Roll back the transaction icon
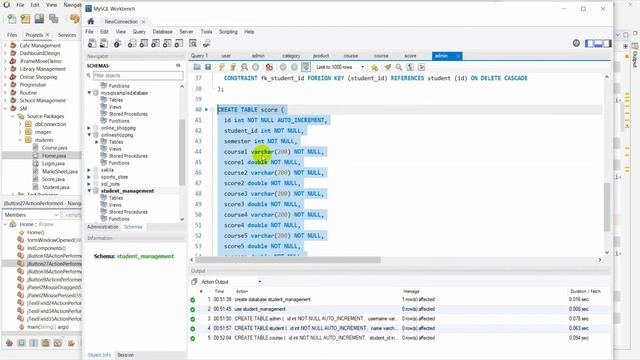 [294, 67]
